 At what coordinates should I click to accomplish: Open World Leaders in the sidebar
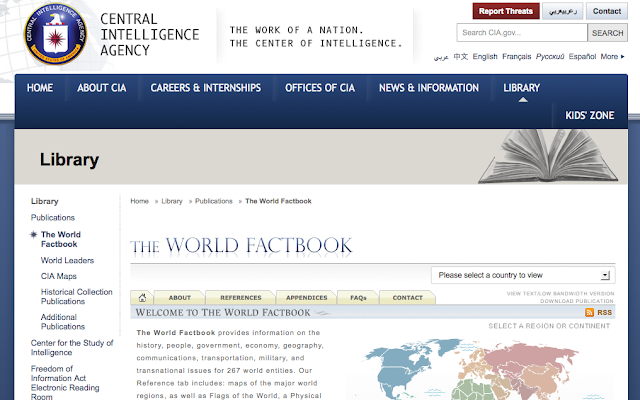67,260
